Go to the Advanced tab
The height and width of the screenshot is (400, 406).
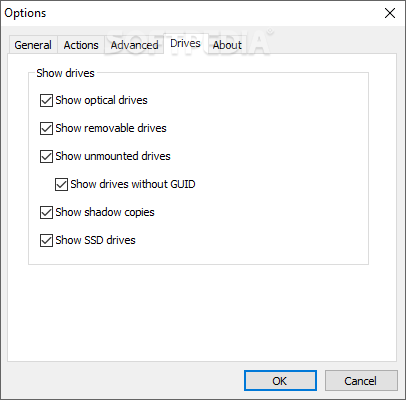[x=134, y=45]
